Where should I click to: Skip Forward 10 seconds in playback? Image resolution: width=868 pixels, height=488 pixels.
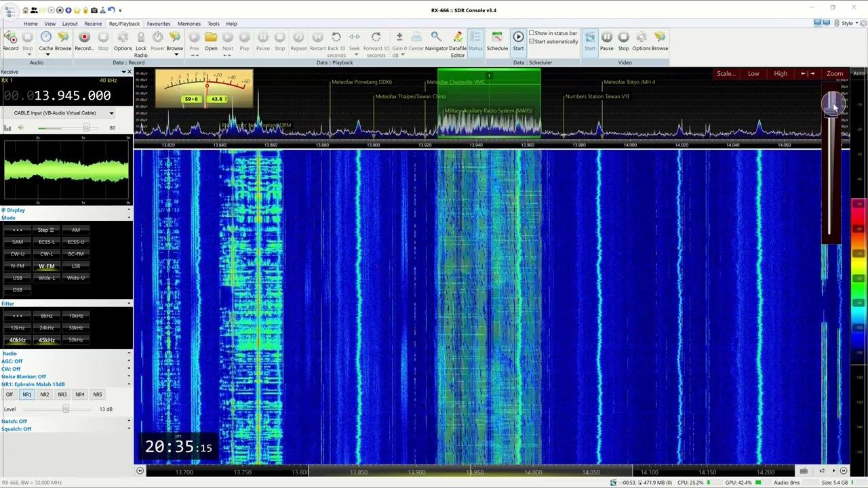click(376, 43)
